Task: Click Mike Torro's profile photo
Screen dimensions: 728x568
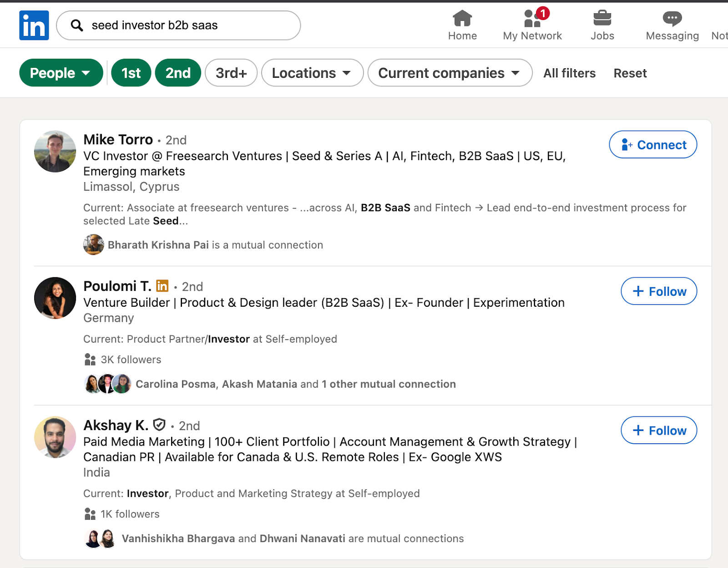Action: pyautogui.click(x=55, y=152)
